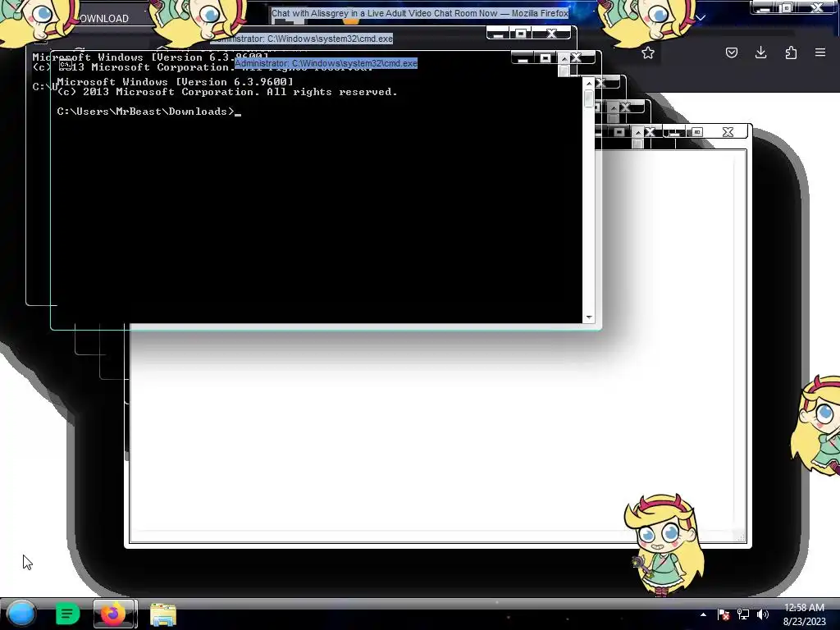
Task: Click the Mozilla Firefox window title text
Action: pos(419,13)
